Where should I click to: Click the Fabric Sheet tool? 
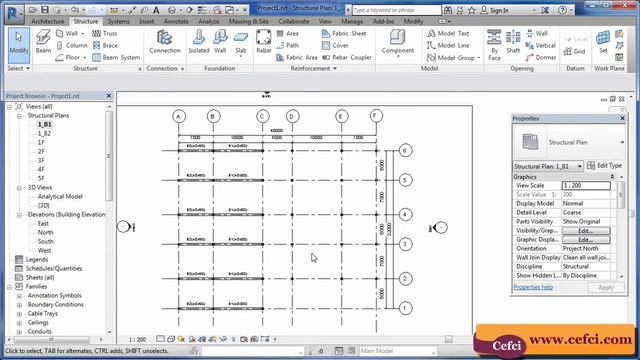point(344,33)
